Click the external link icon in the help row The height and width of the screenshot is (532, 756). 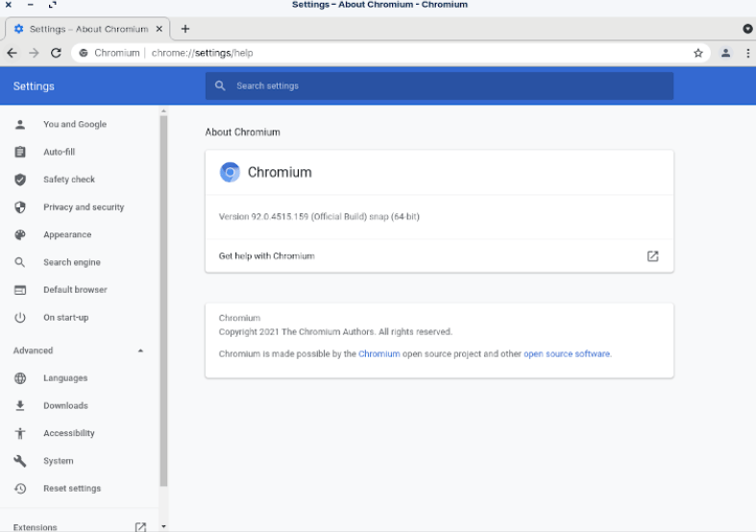[x=652, y=255]
